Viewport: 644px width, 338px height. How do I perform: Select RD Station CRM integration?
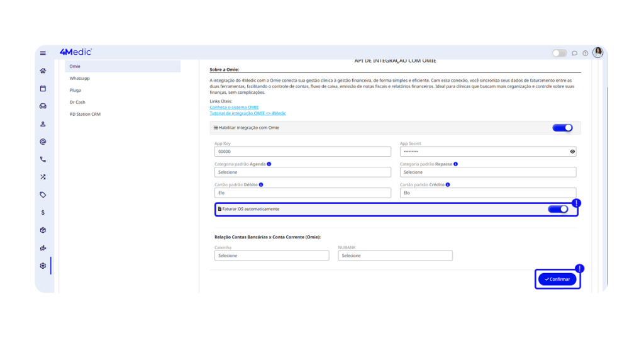pyautogui.click(x=85, y=114)
